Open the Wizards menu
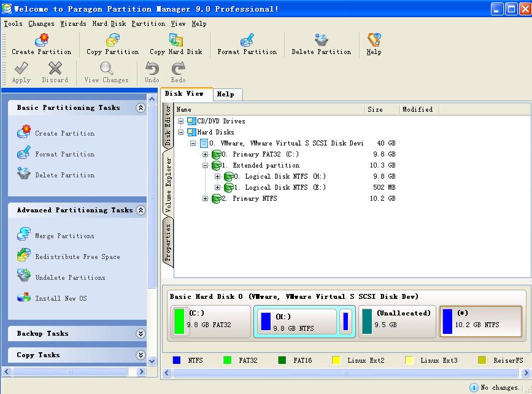This screenshot has height=394, width=532. click(73, 23)
